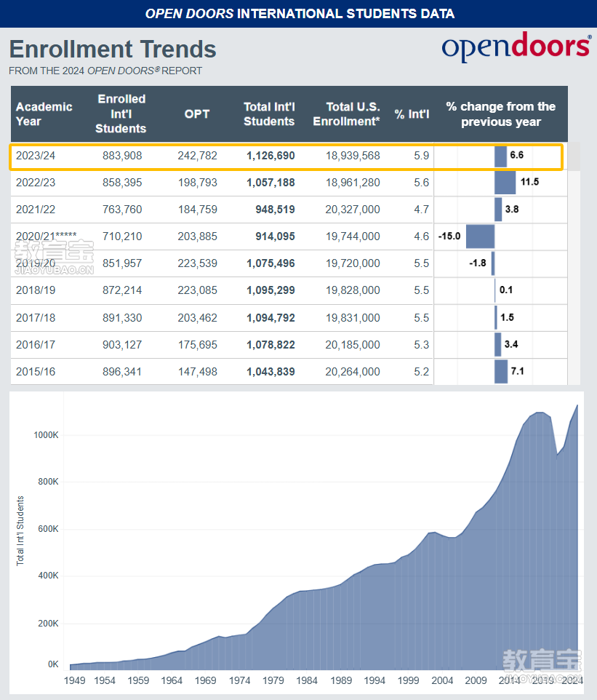Click the 203,462 OPT value

pos(197,318)
